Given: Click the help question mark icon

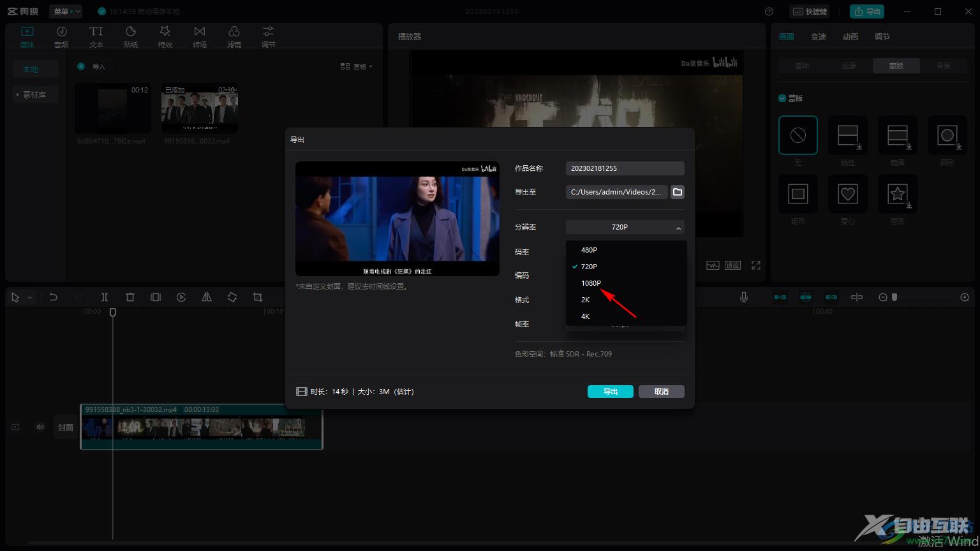Looking at the screenshot, I should point(769,11).
